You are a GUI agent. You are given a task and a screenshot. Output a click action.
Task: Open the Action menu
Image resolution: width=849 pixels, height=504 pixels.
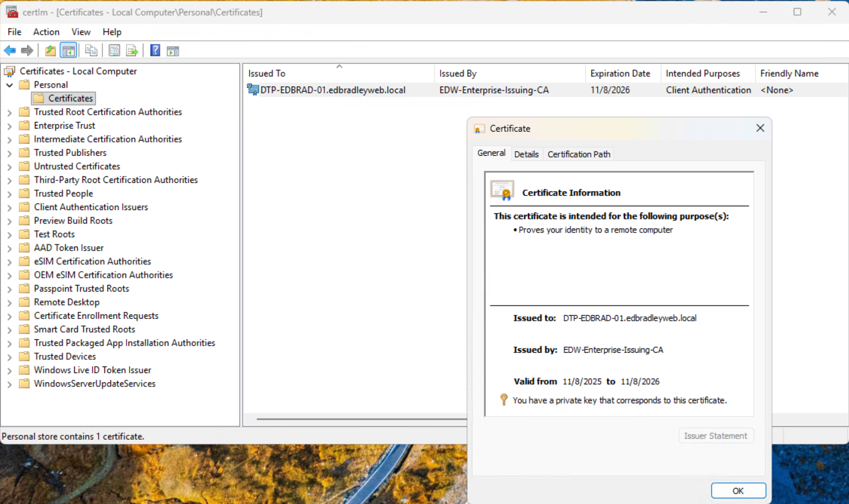pos(46,31)
